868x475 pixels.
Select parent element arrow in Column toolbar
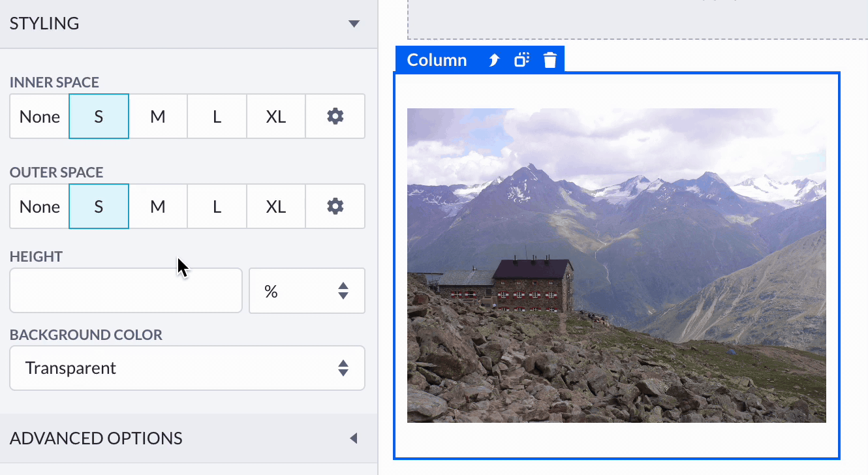494,60
